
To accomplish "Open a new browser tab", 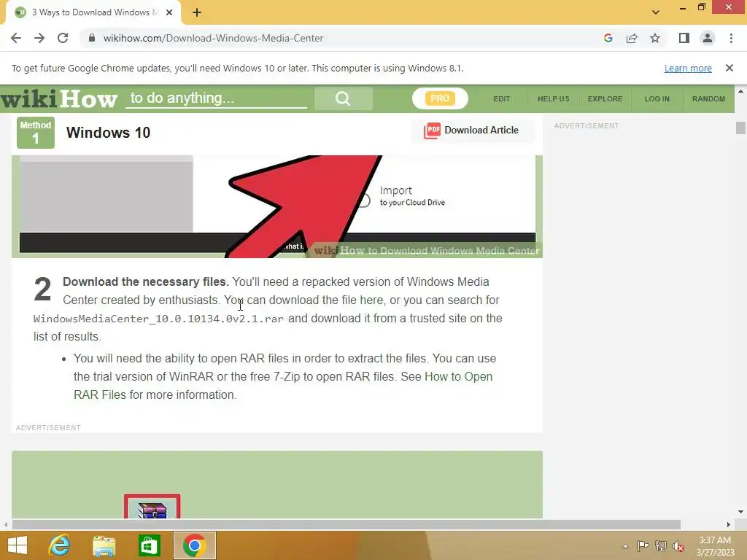I will [x=197, y=12].
